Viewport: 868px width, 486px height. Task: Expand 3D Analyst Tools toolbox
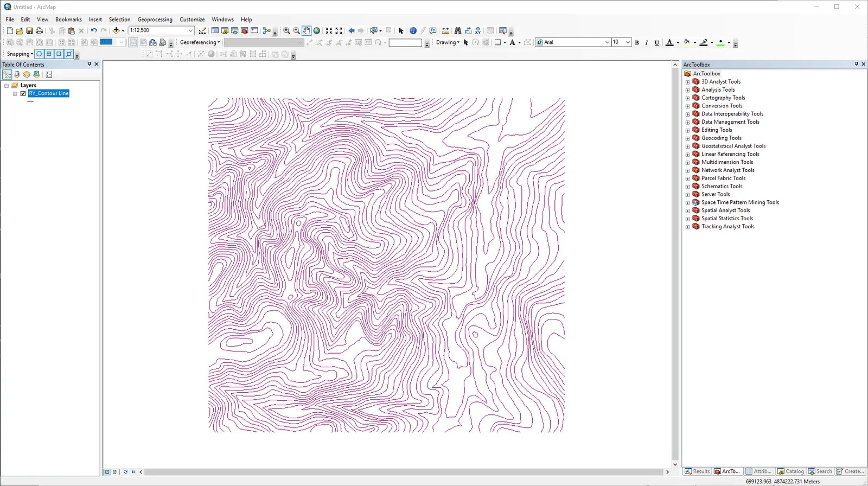687,82
